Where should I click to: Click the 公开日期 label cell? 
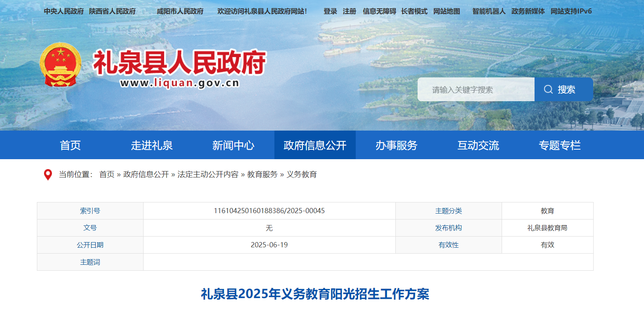[90, 245]
